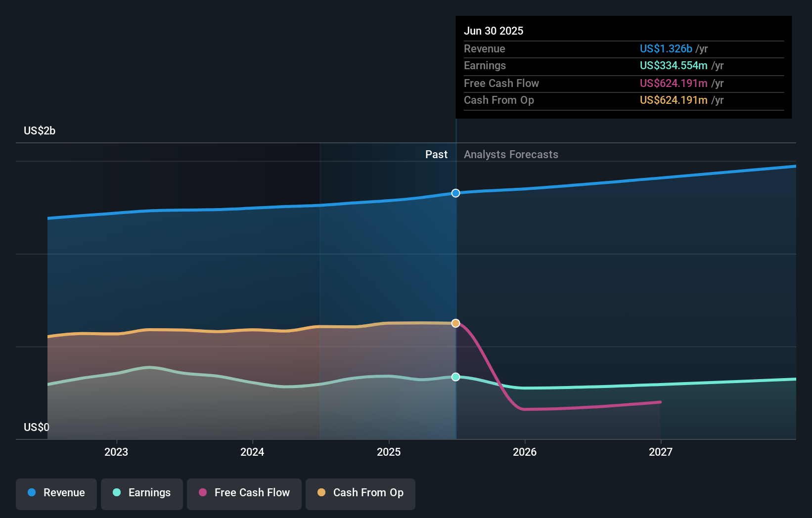Viewport: 812px width, 518px height.
Task: Click the 2026 x-axis label
Action: pos(525,452)
